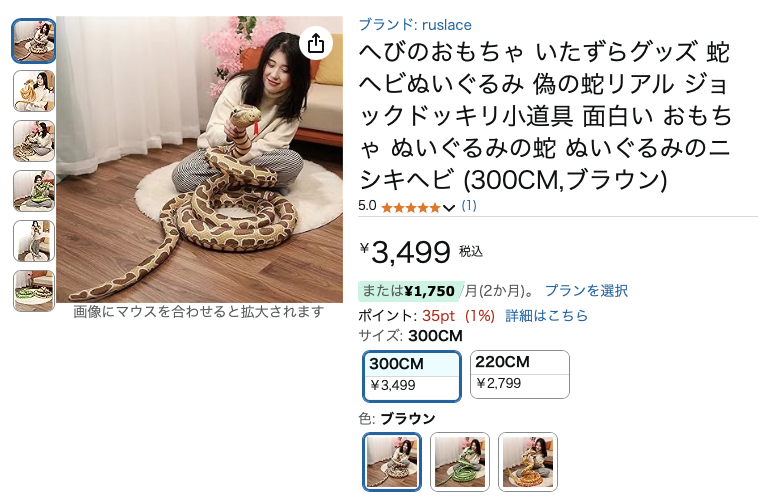
Task: Click the orange five-star rating icons
Action: coord(411,208)
